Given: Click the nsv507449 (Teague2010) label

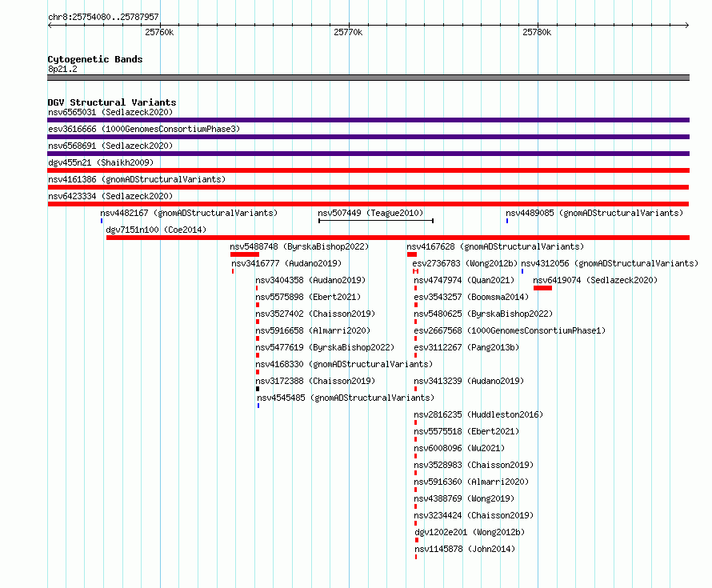Looking at the screenshot, I should click(x=370, y=213).
